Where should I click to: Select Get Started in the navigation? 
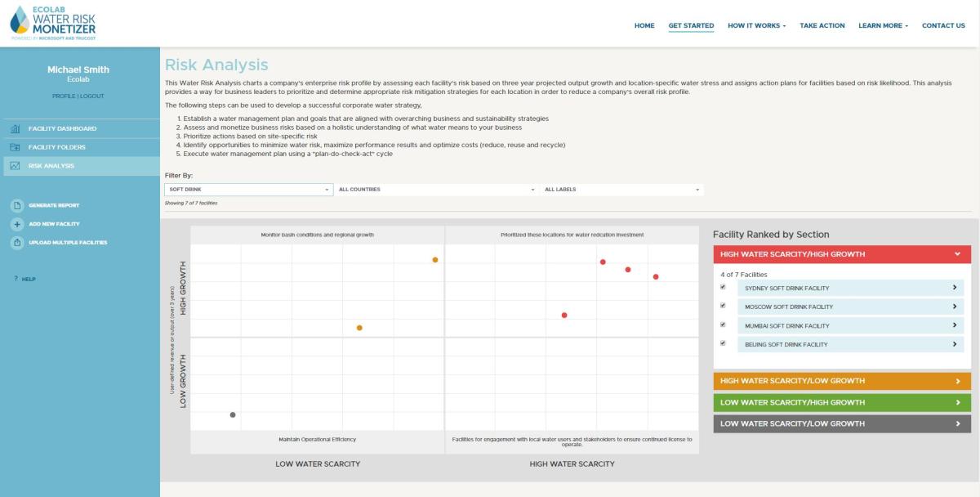[691, 26]
